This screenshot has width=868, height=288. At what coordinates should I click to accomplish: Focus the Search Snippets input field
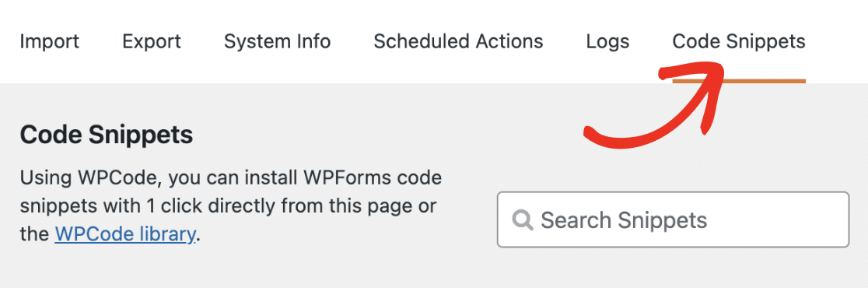tap(673, 220)
